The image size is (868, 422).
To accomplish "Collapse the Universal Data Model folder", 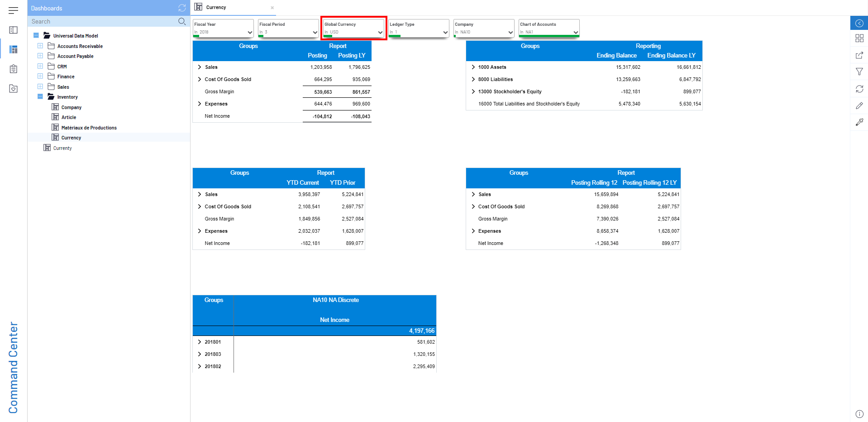I will [x=36, y=35].
